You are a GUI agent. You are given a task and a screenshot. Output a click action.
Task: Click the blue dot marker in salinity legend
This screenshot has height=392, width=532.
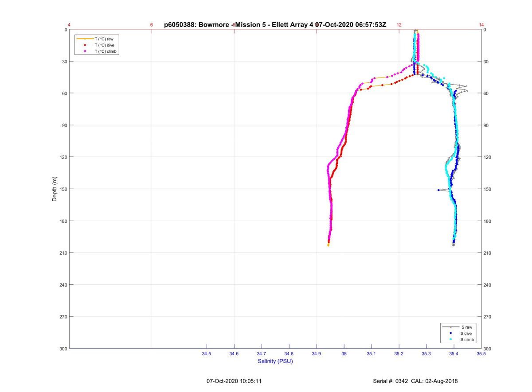tap(451, 333)
